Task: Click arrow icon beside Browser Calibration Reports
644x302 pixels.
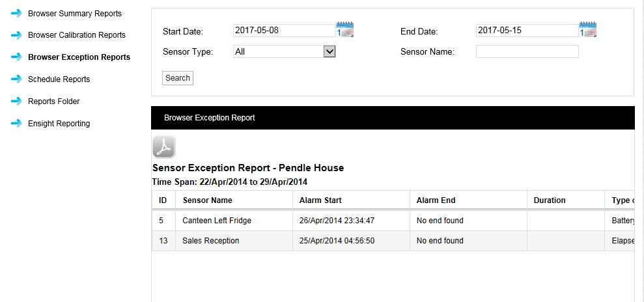Action: click(x=16, y=35)
